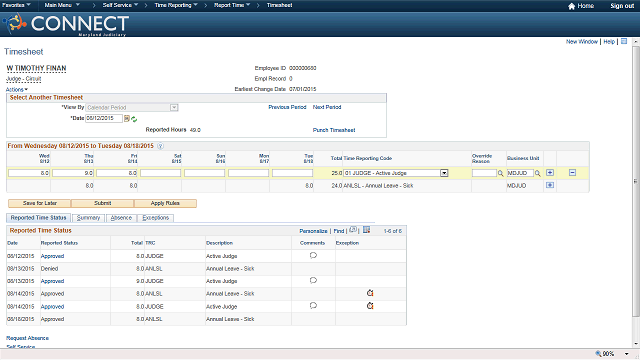Click Sun 8/16 empty hours field

[204, 173]
